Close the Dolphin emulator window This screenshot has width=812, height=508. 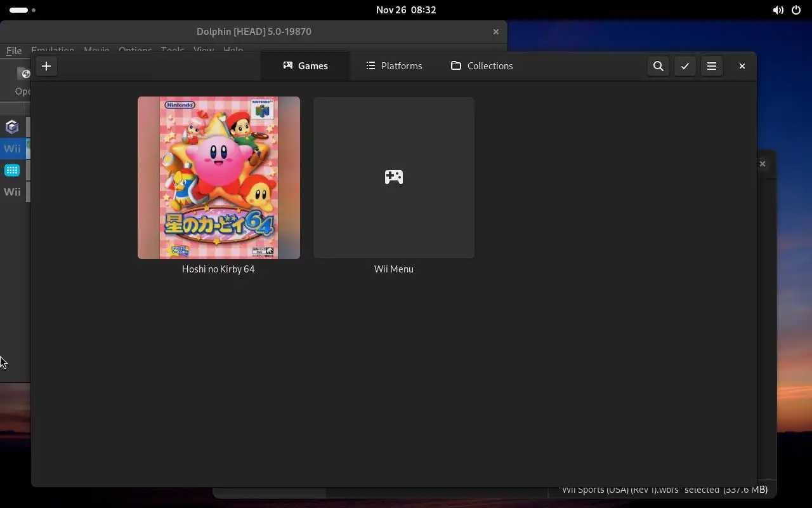pos(496,32)
